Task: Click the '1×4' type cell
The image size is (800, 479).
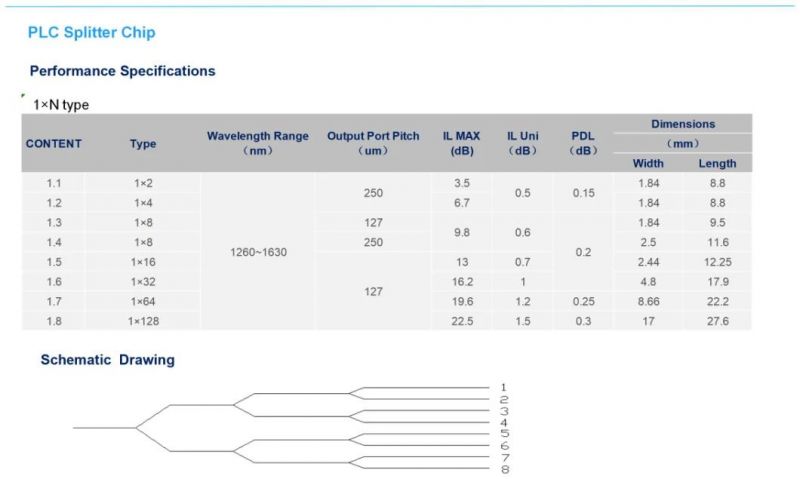Action: (143, 203)
